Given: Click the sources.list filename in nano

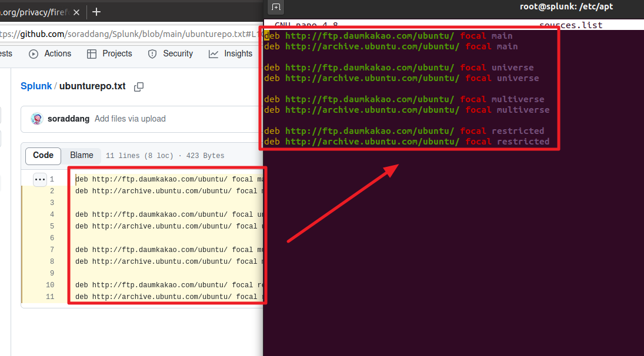Looking at the screenshot, I should click(571, 25).
